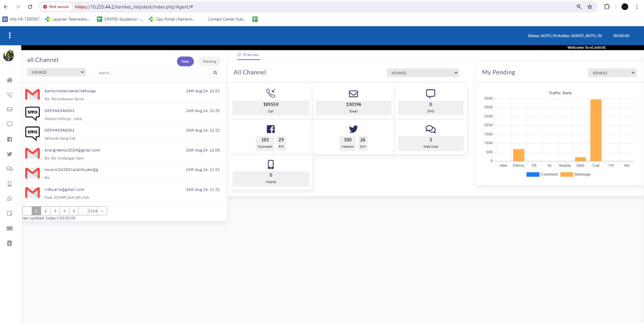Click the search magnifier button

click(215, 73)
